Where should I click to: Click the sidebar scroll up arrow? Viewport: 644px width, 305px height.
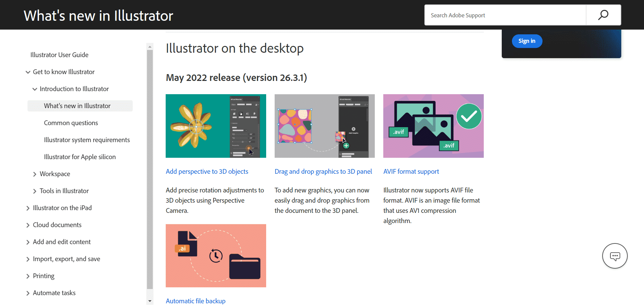click(150, 46)
